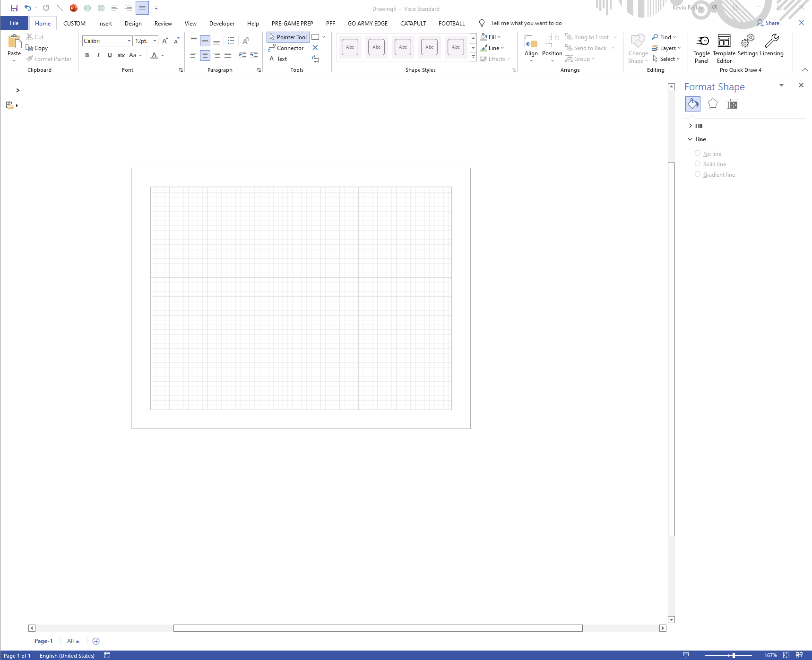Increase font size with grow icon
This screenshot has width=812, height=660.
click(x=165, y=41)
